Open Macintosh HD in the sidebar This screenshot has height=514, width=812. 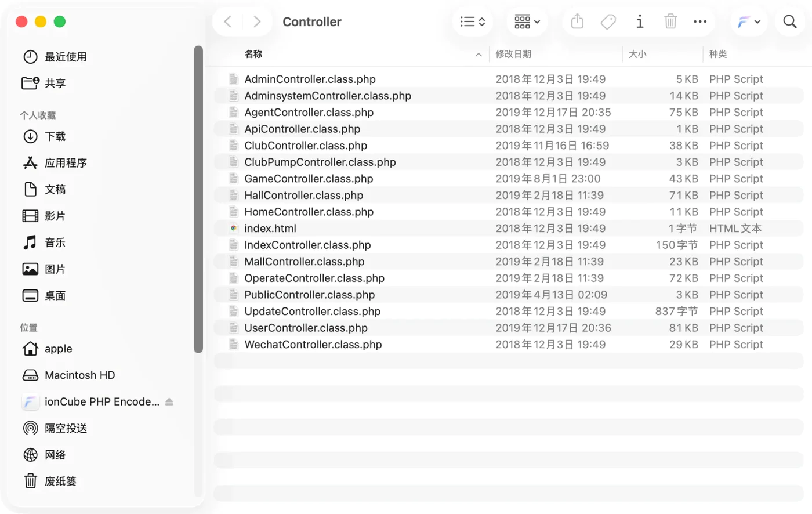[68, 375]
